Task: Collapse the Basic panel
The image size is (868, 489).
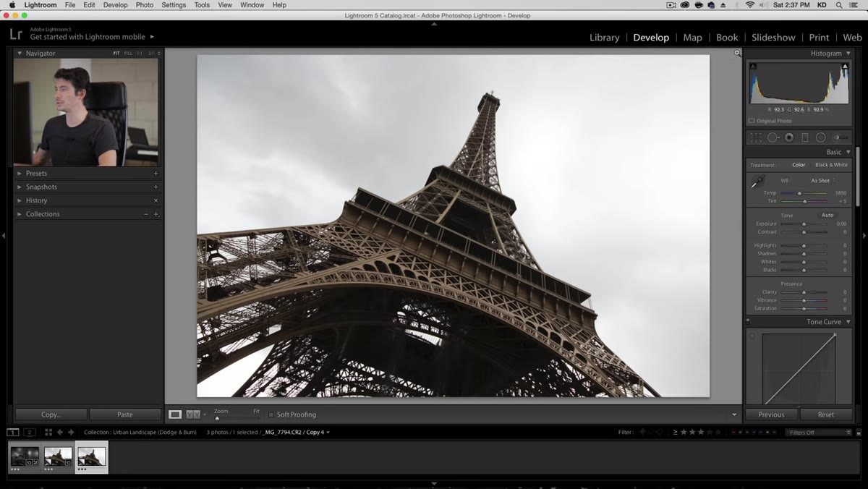Action: click(848, 152)
